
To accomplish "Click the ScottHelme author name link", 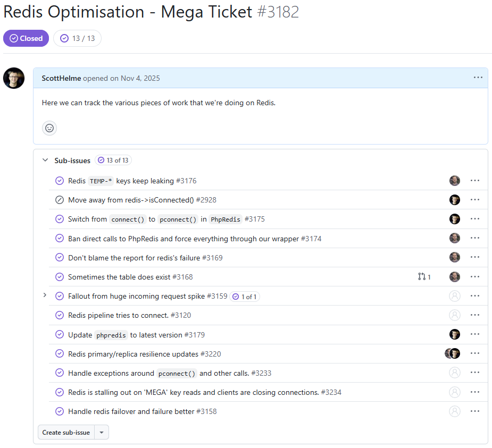I will tap(61, 78).
